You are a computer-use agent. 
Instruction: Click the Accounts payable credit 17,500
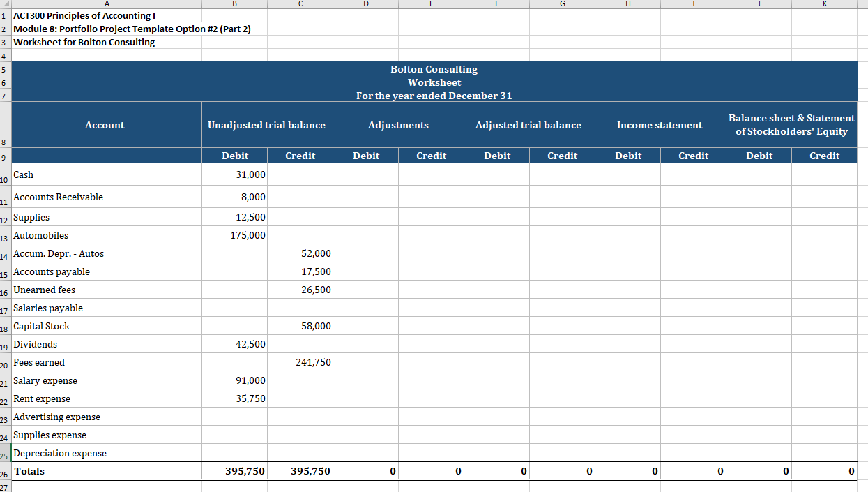click(300, 271)
